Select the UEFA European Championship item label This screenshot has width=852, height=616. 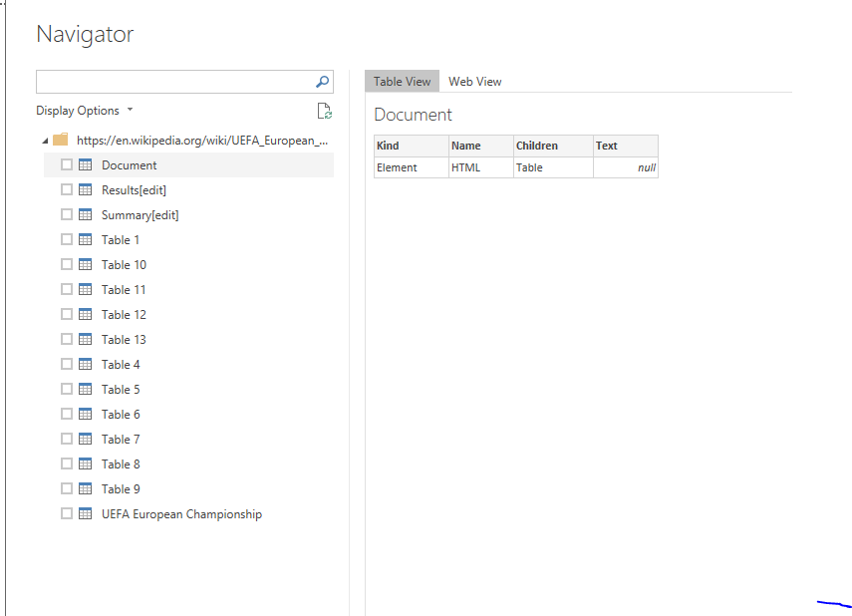click(181, 514)
